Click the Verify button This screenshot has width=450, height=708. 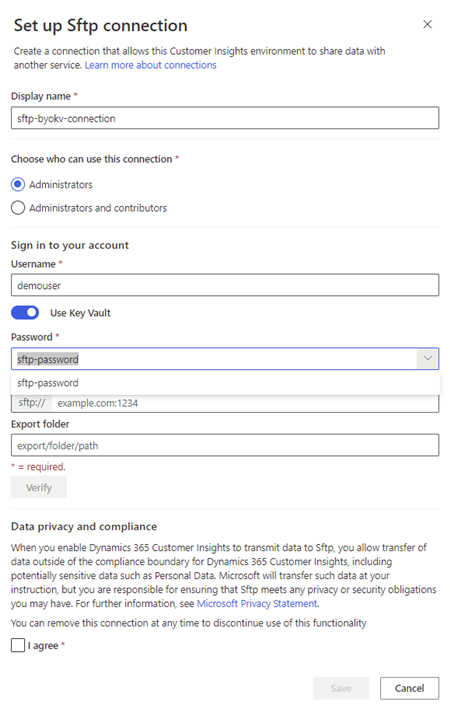click(39, 487)
